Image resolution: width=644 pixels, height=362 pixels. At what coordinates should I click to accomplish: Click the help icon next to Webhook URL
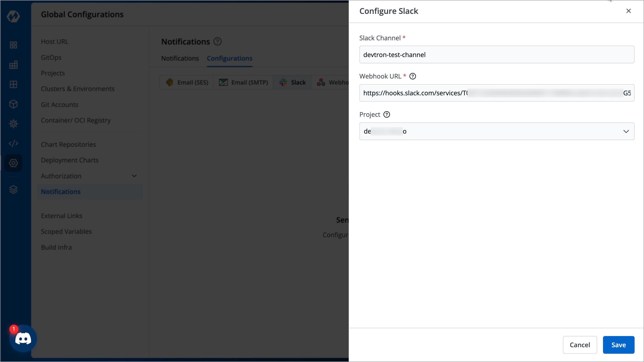click(413, 76)
